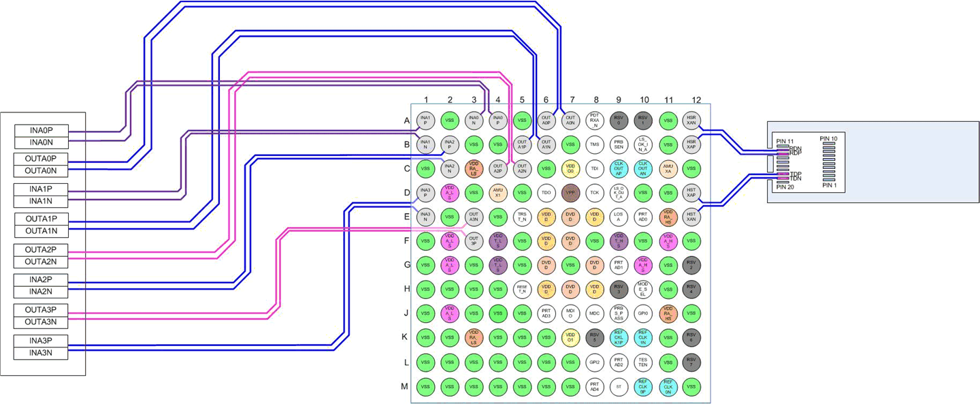Image resolution: width=980 pixels, height=404 pixels.
Task: Click the AMUXA pin ball
Action: click(668, 168)
